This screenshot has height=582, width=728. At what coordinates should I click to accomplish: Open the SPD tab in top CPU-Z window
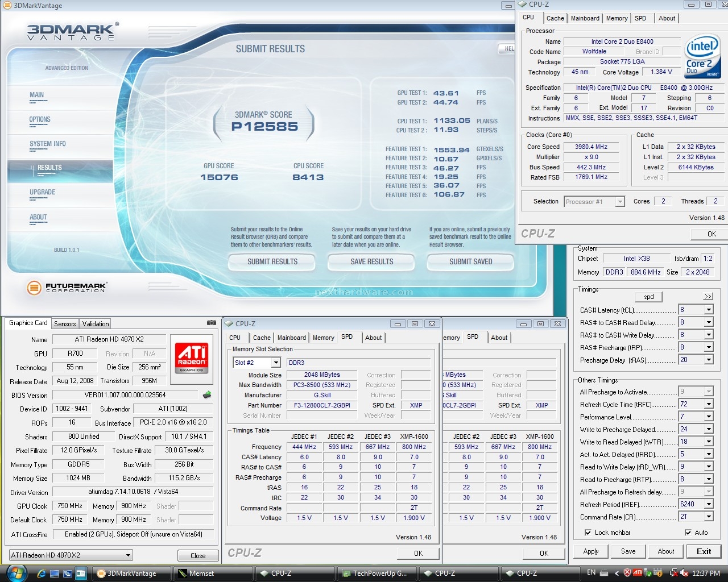[x=640, y=18]
